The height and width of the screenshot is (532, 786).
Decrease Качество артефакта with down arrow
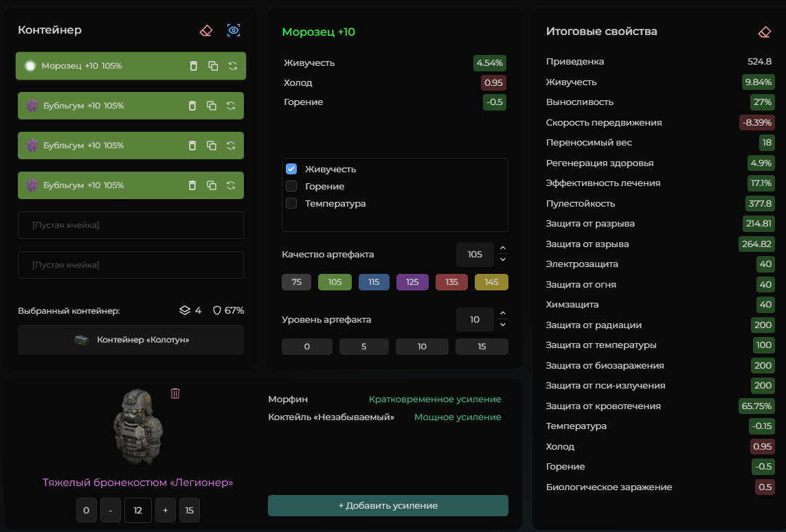pyautogui.click(x=503, y=259)
